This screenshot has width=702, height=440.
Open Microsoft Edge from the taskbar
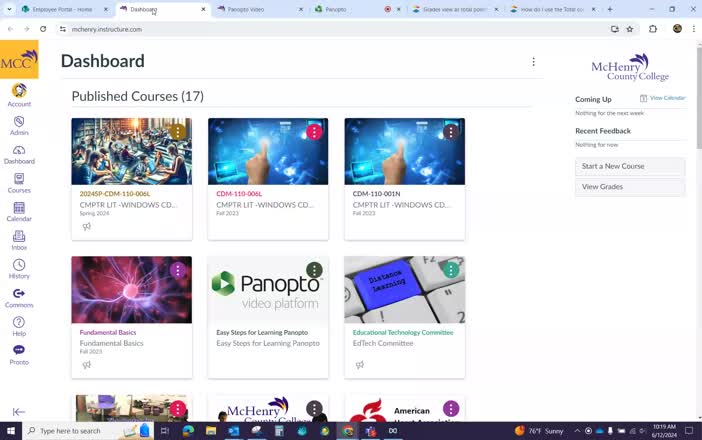point(188,431)
